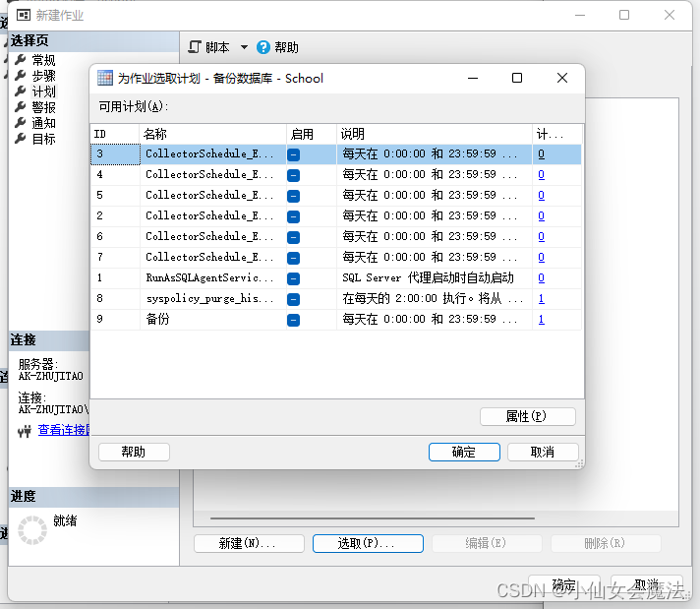Open the 查看连接 link
Viewport: 700px width, 609px height.
click(63, 430)
